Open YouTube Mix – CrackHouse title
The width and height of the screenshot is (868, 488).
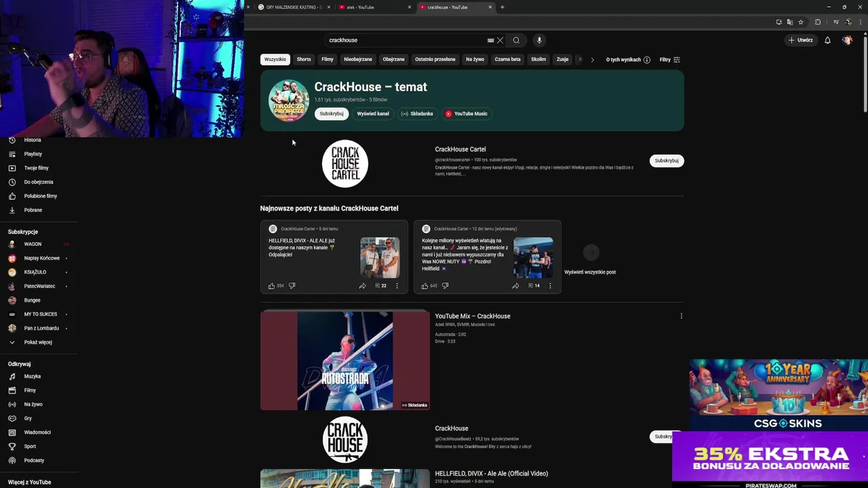click(473, 316)
